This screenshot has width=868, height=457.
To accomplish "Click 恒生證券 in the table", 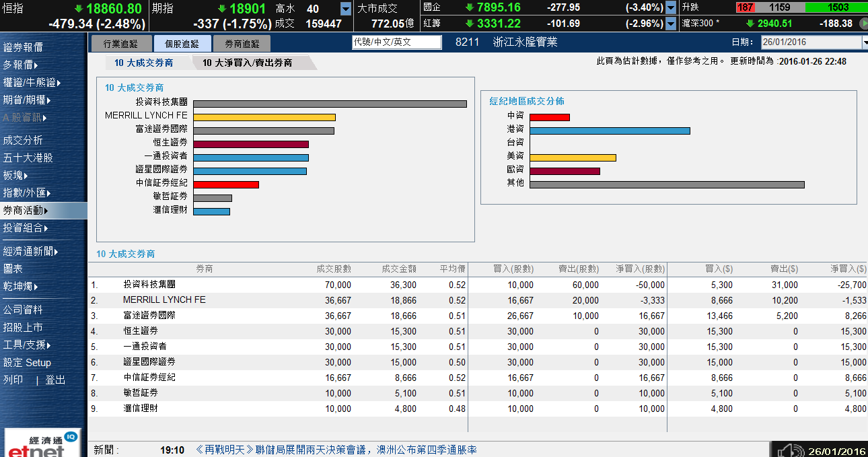I will tap(141, 331).
